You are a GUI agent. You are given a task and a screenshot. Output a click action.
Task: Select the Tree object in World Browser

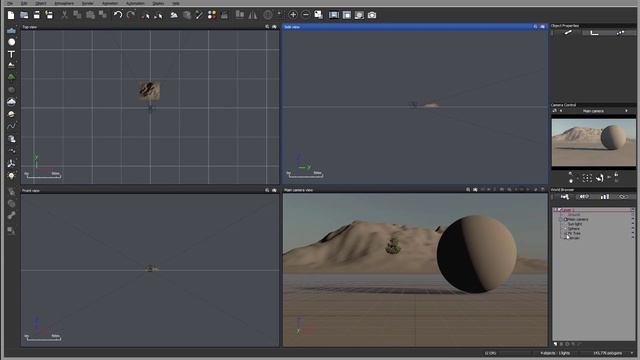(574, 233)
